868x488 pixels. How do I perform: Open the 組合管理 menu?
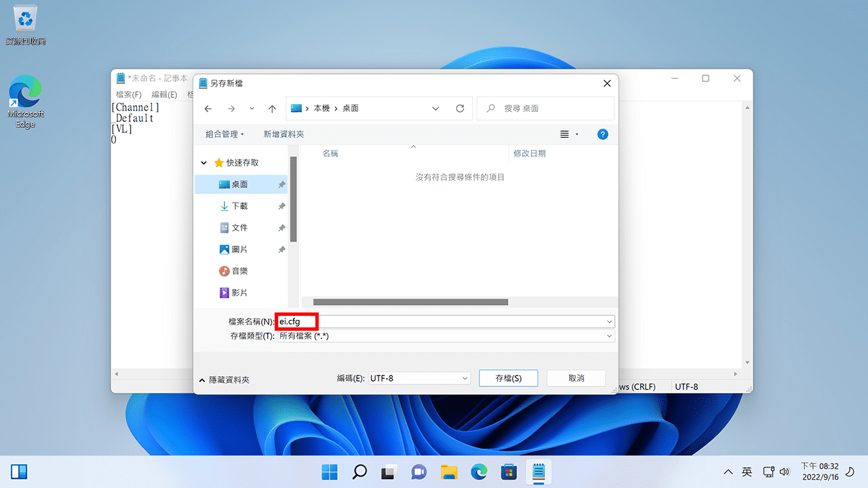tap(224, 134)
